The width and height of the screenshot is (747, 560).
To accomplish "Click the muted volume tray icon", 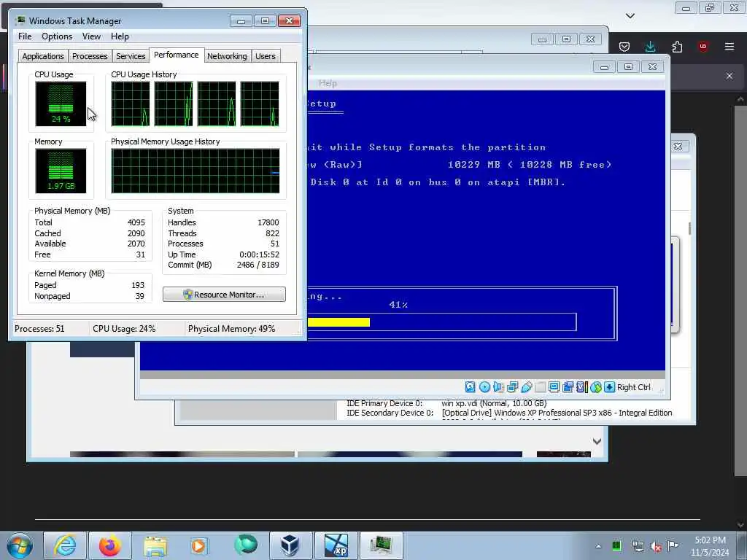I will [656, 546].
